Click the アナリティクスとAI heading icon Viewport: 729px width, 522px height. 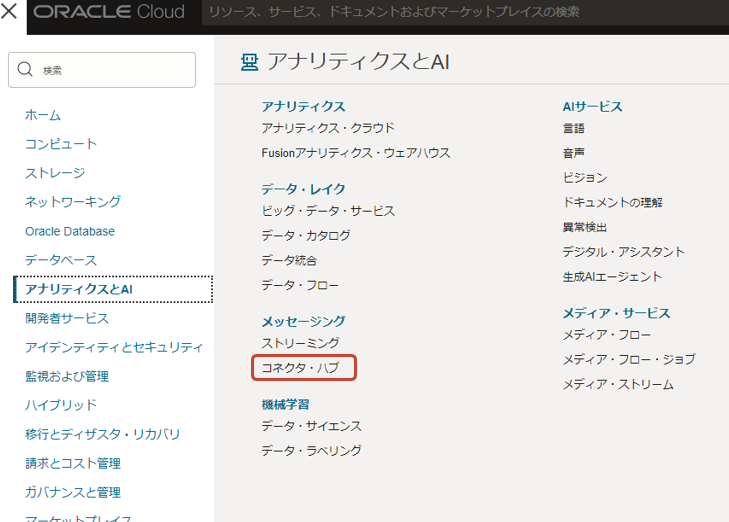(250, 62)
